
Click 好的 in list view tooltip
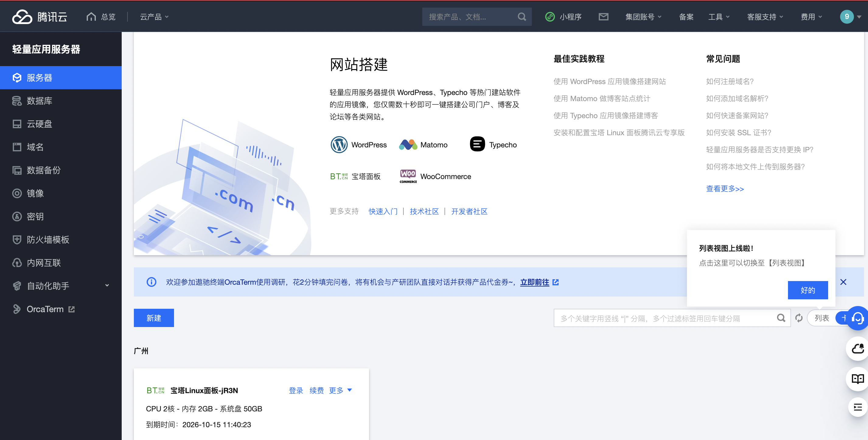(808, 290)
